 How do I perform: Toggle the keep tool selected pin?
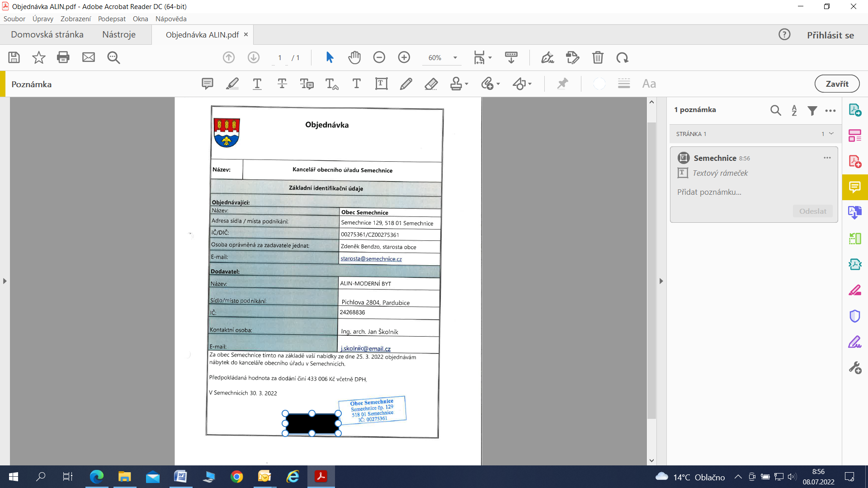coord(562,84)
